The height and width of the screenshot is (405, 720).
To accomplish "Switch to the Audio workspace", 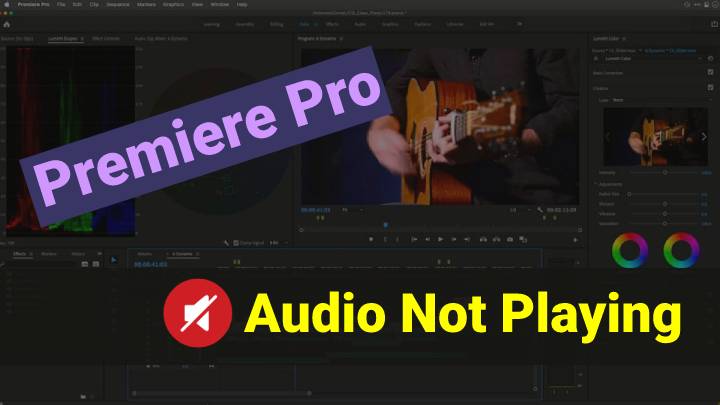I will [x=360, y=24].
